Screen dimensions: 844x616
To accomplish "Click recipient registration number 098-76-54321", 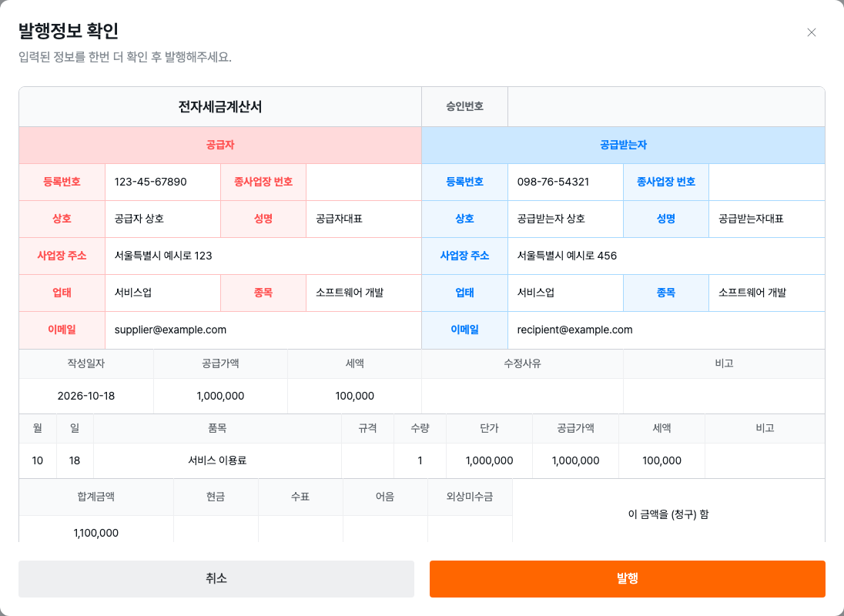I will pyautogui.click(x=554, y=182).
